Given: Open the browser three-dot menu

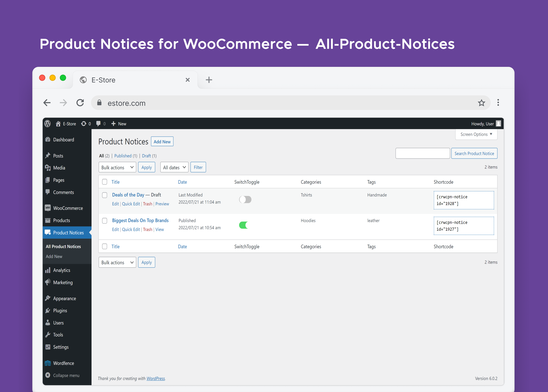Looking at the screenshot, I should click(498, 103).
